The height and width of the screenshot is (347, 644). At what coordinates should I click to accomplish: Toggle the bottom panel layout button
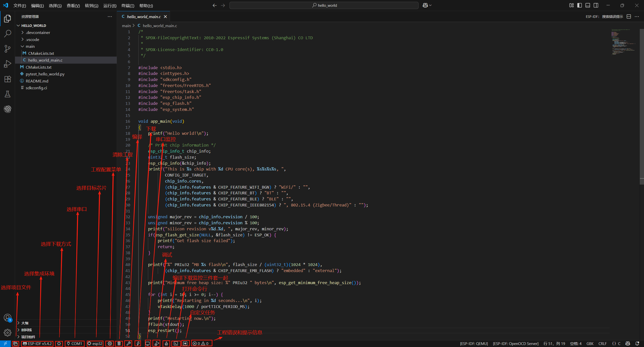[588, 5]
